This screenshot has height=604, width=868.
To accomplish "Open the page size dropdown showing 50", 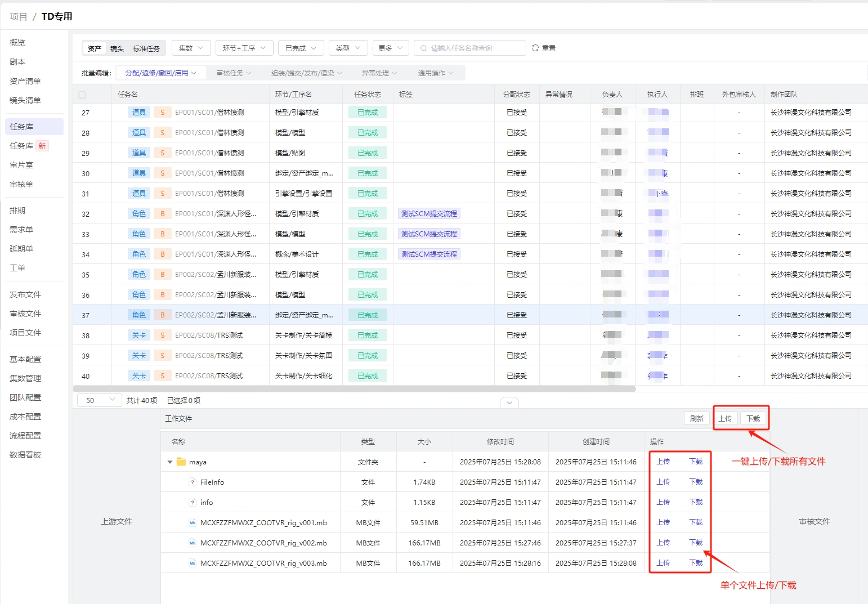I will [x=100, y=400].
